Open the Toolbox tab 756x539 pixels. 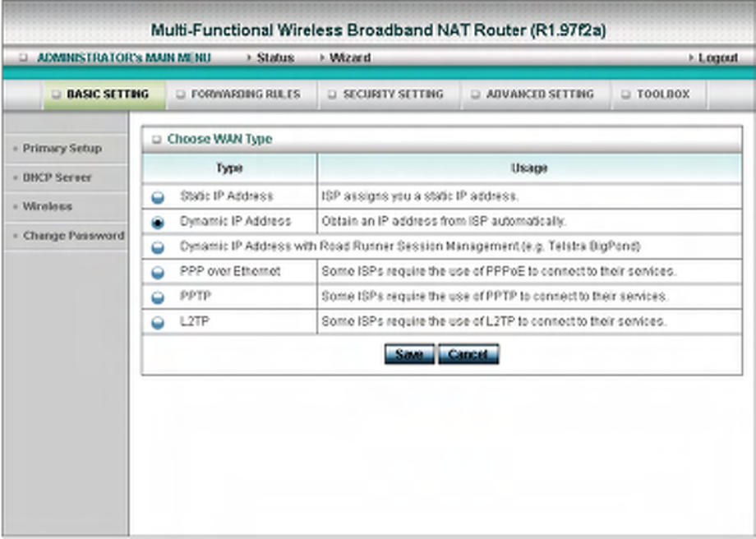pos(658,94)
